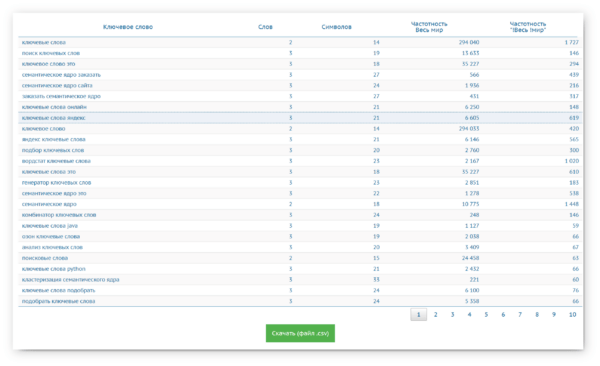
Task: Select the row 'комбинатор ключевых слов'
Action: [x=300, y=215]
